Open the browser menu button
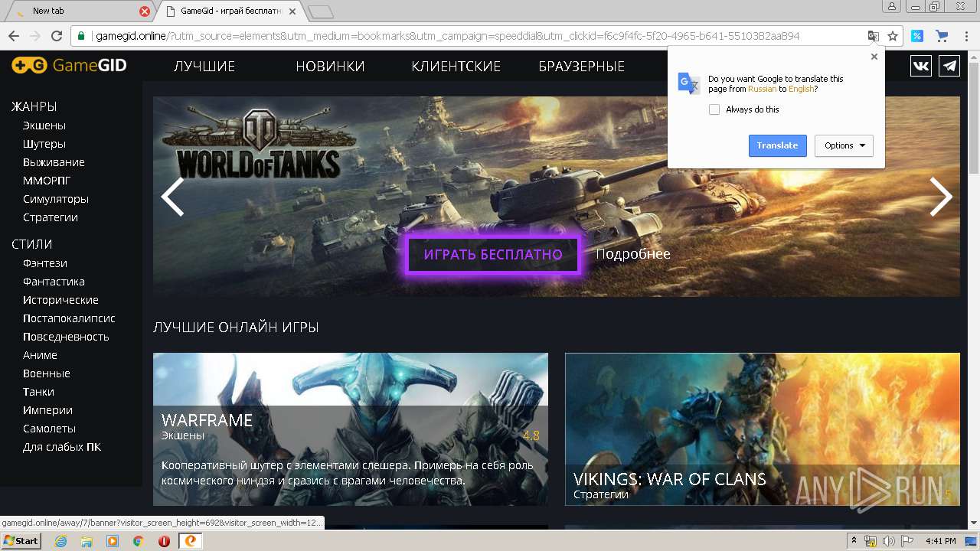The width and height of the screenshot is (980, 551). (x=966, y=36)
